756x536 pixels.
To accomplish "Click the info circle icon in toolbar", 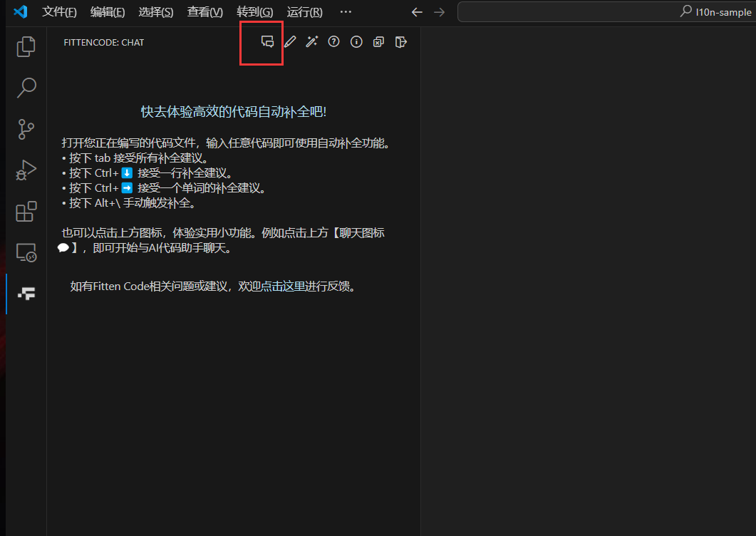I will [356, 41].
